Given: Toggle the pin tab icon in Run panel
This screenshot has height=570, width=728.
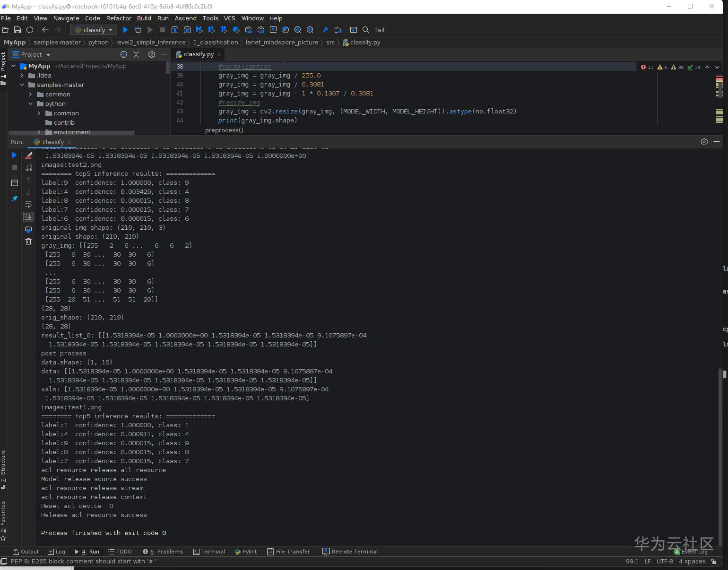Looking at the screenshot, I should (14, 199).
